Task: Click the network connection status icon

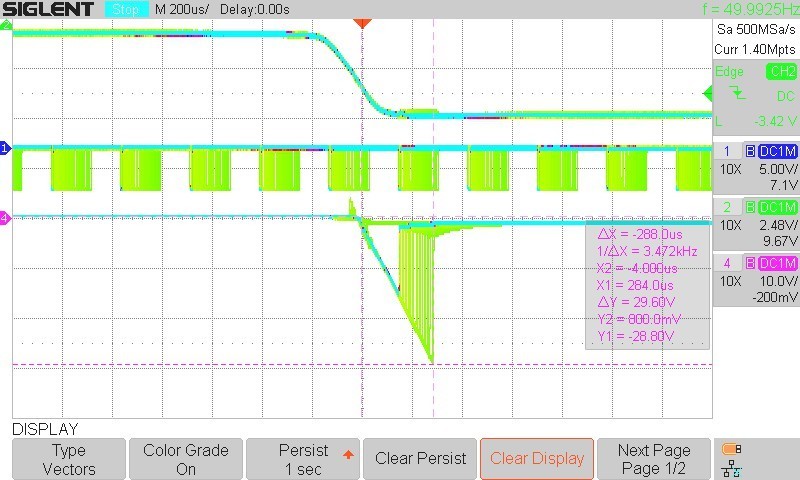Action: click(x=731, y=468)
